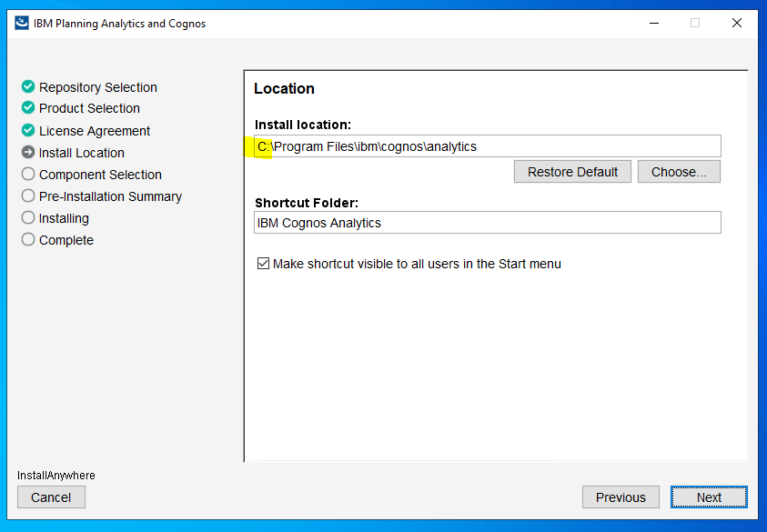Go back with the Previous button

pyautogui.click(x=621, y=497)
